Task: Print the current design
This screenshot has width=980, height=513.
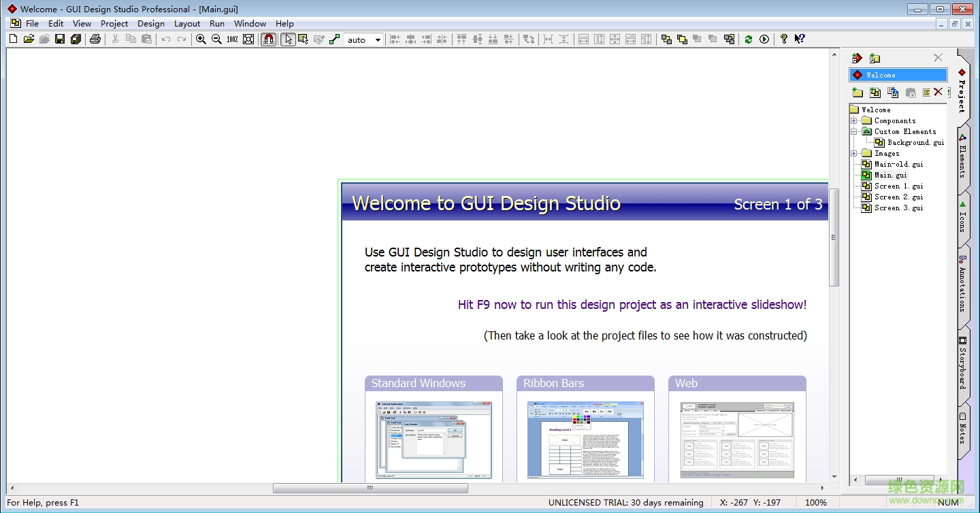Action: coord(96,39)
